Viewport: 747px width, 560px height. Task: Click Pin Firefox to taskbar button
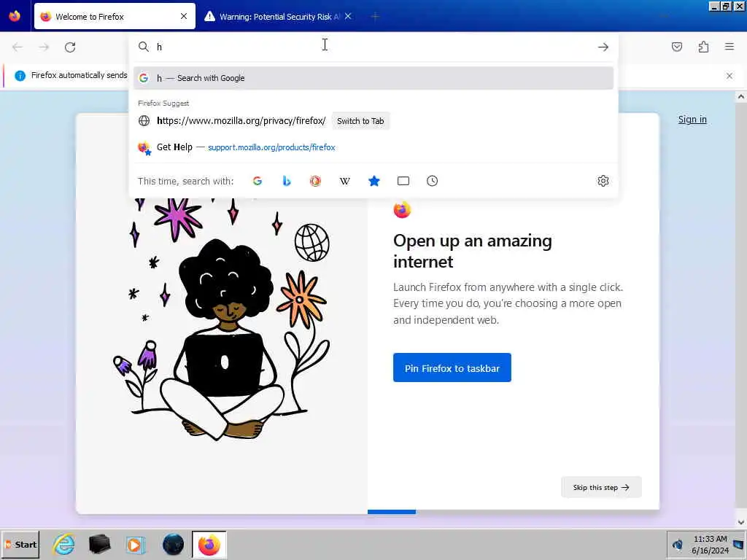pyautogui.click(x=452, y=367)
